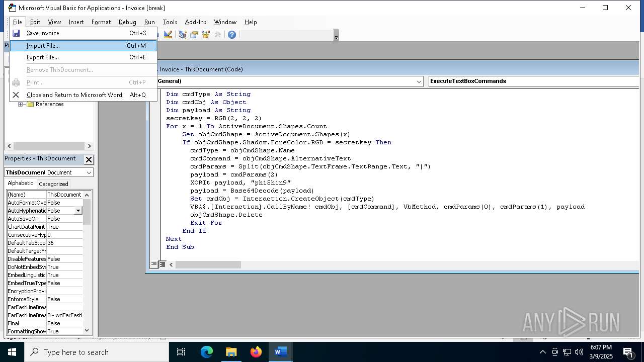
Task: Open the ExecuteTextBoxCommands procedure combo box
Action: point(534,81)
